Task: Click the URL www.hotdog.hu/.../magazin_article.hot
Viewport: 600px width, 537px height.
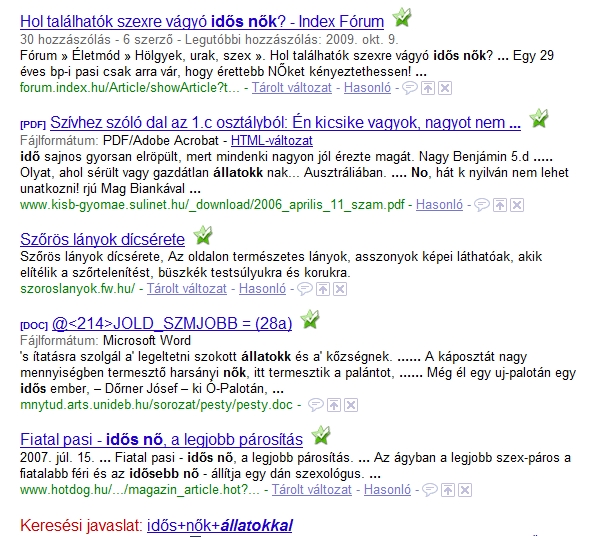Action: coord(140,490)
